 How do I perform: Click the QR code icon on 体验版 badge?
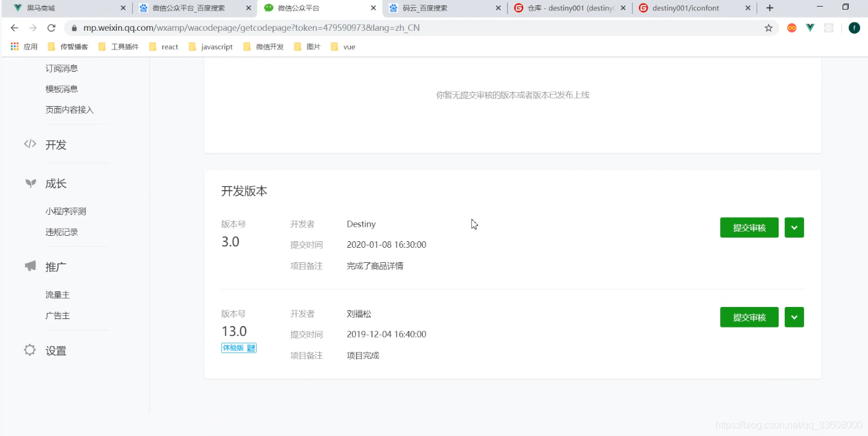251,348
